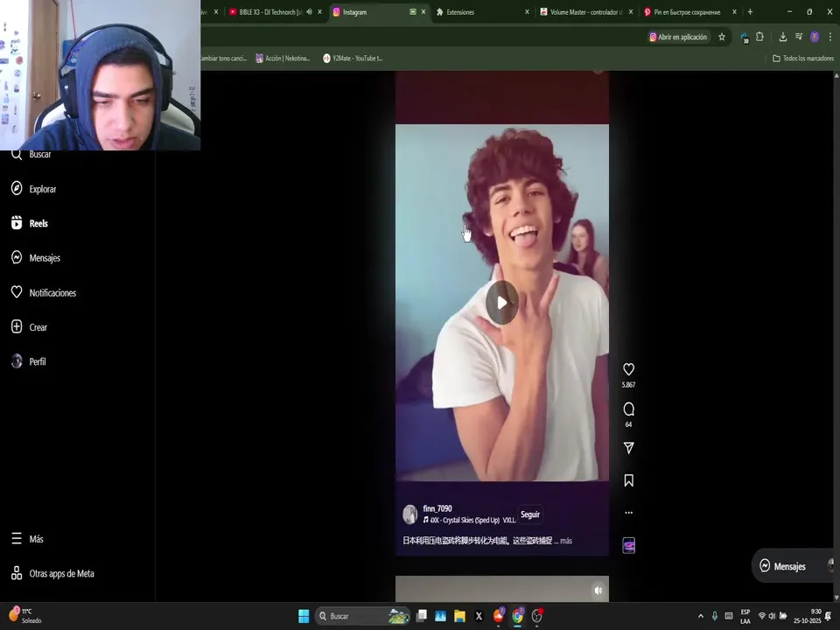840x630 pixels.
Task: Save the reel with the bookmark icon
Action: click(x=628, y=480)
